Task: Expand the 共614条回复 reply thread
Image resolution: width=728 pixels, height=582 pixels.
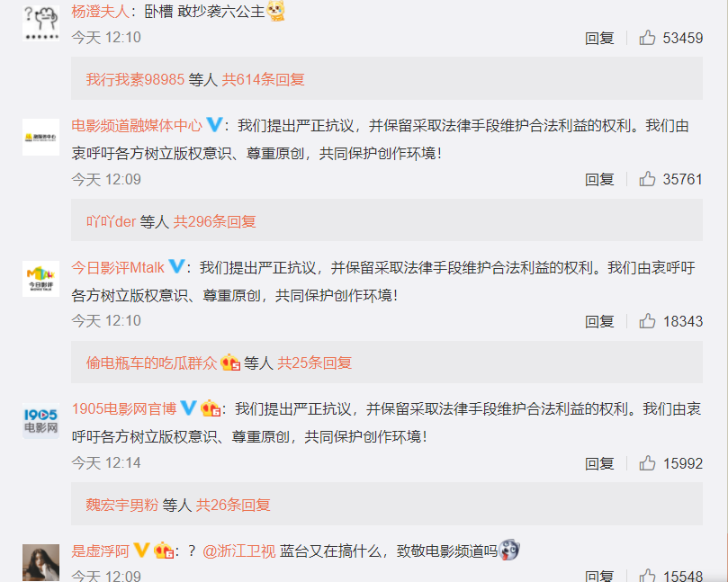Action: click(264, 79)
